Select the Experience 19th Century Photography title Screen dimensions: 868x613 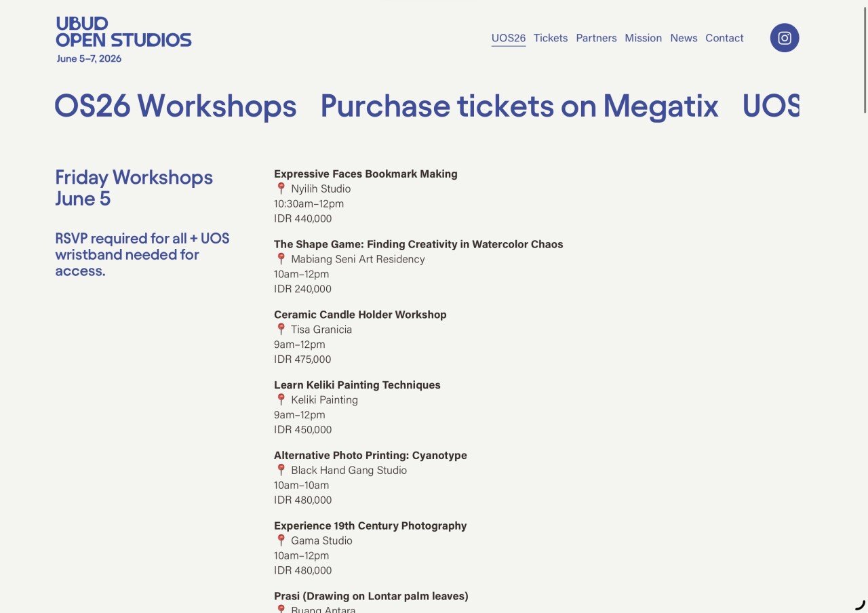click(370, 526)
